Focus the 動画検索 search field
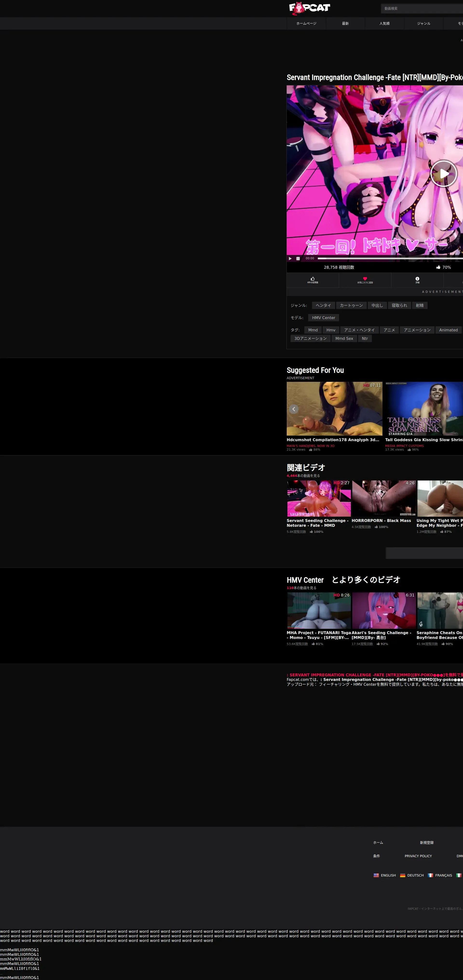 pos(422,8)
